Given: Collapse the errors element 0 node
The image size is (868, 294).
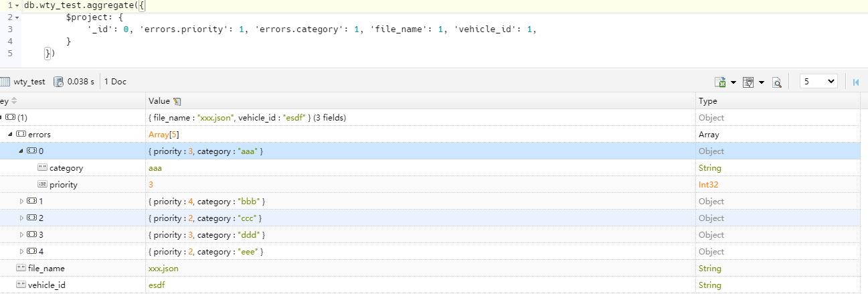Looking at the screenshot, I should tap(21, 151).
